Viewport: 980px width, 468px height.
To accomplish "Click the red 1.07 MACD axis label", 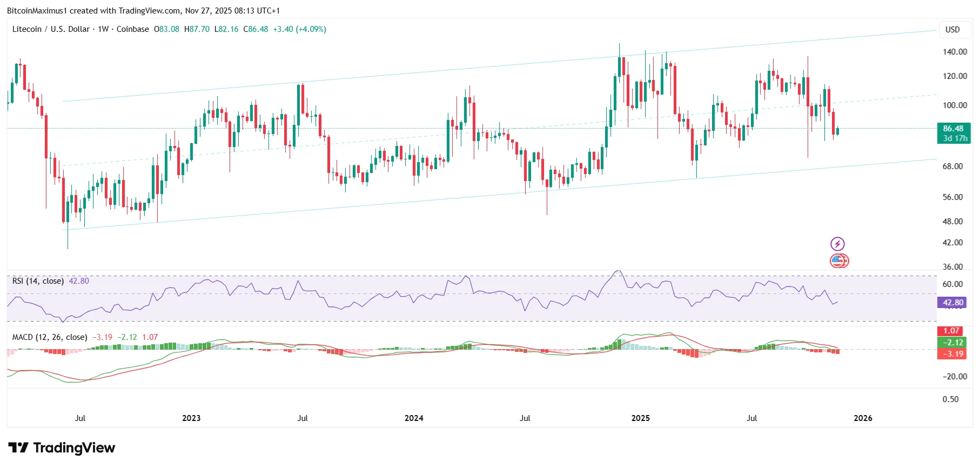I will point(951,331).
